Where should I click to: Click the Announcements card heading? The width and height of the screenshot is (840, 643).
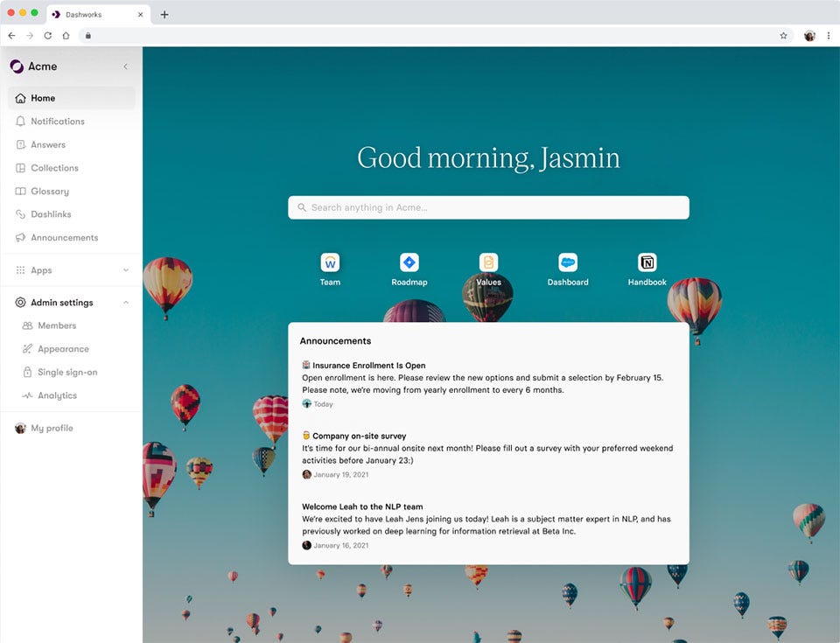click(x=335, y=341)
